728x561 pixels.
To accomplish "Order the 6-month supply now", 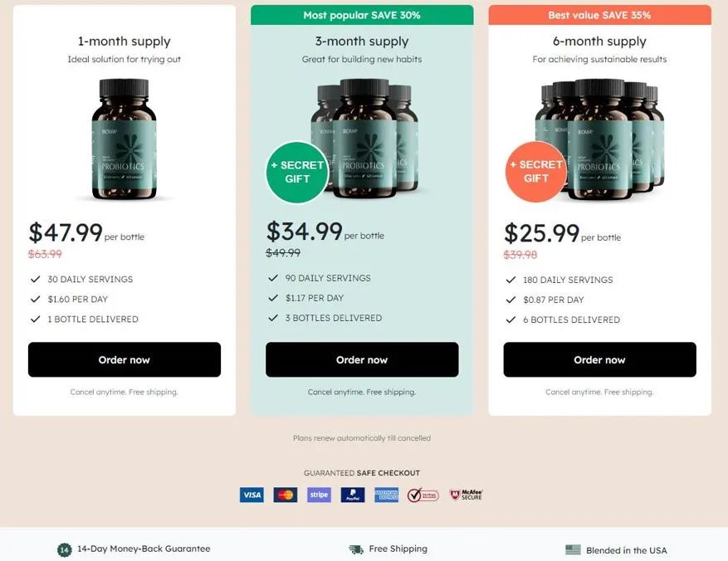I will point(599,360).
